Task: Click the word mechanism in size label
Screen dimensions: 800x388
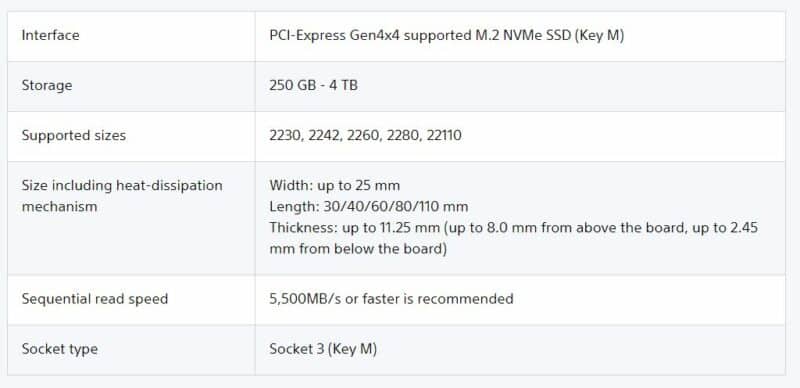Action: 59,207
